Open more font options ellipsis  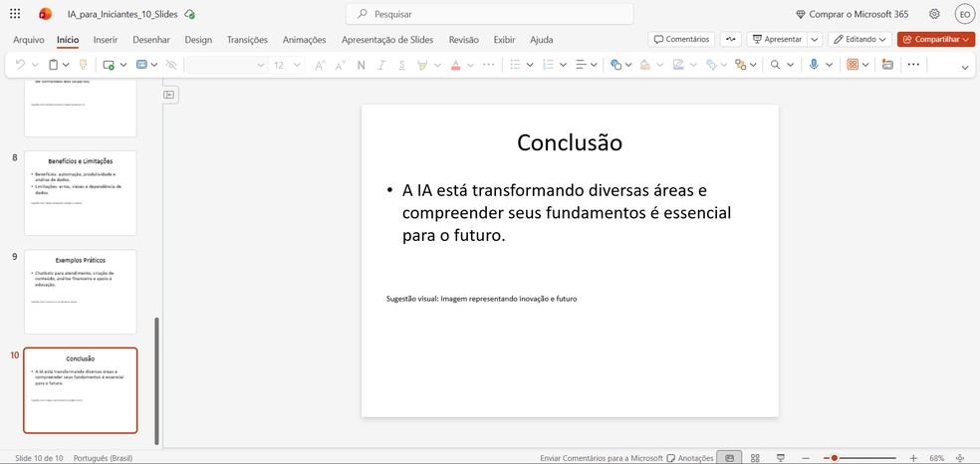(489, 65)
